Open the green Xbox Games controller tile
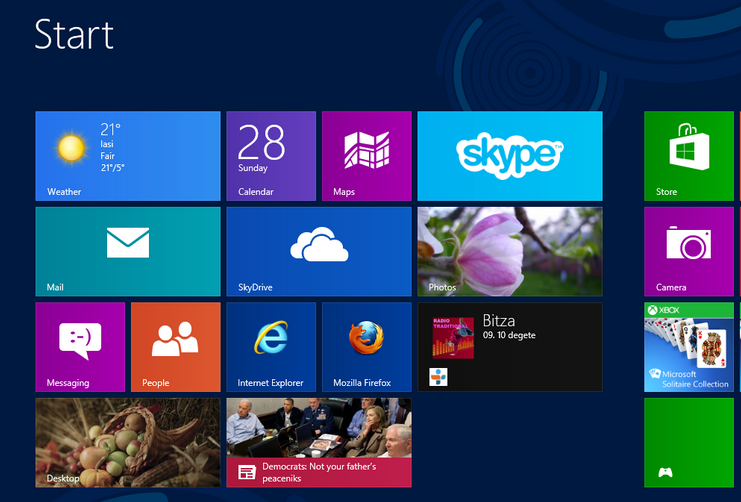741x502 pixels. [x=689, y=442]
